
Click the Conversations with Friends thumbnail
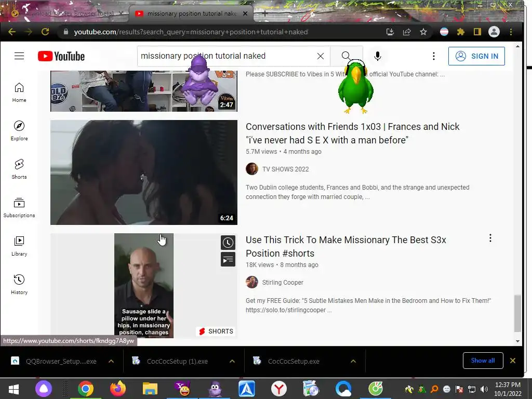(144, 172)
